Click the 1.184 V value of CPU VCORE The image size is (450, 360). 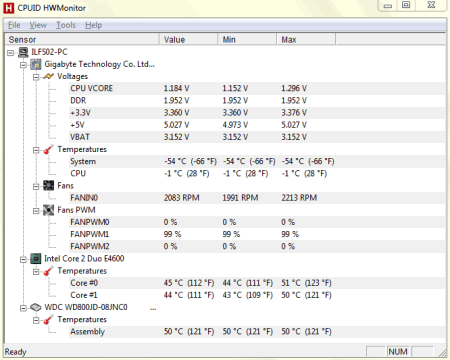(176, 88)
